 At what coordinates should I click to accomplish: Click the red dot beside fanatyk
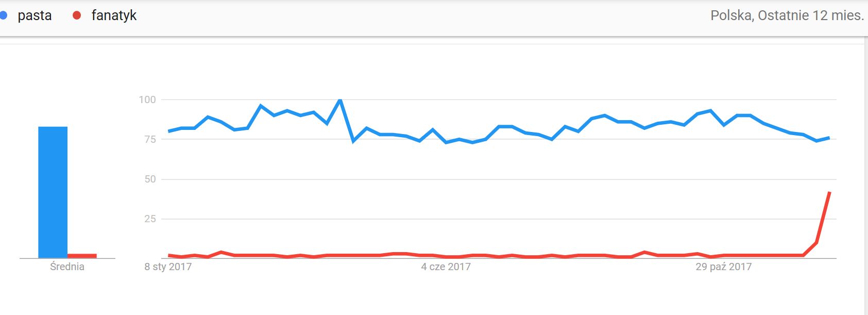[77, 15]
